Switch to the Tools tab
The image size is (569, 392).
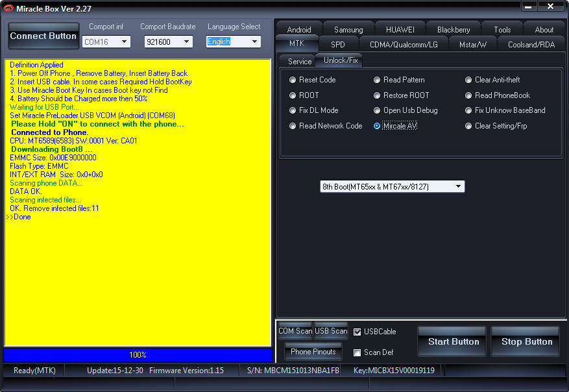(x=502, y=29)
